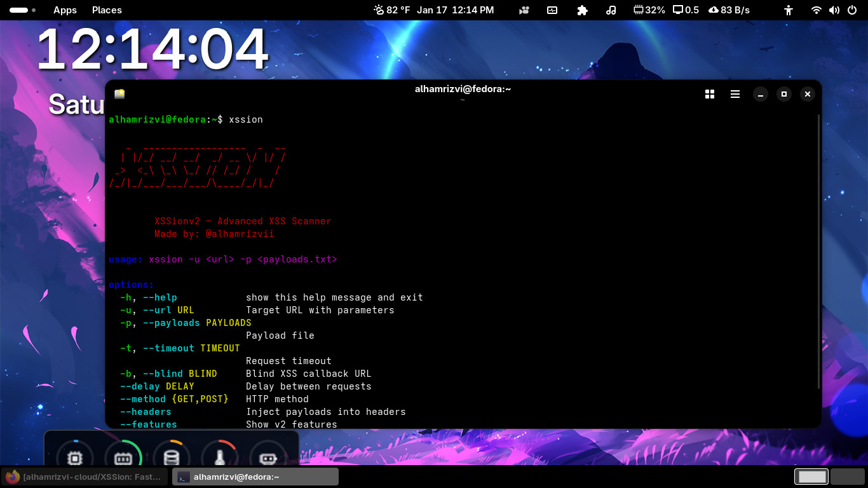The height and width of the screenshot is (488, 868).
Task: Close the terminal window
Action: (x=808, y=94)
